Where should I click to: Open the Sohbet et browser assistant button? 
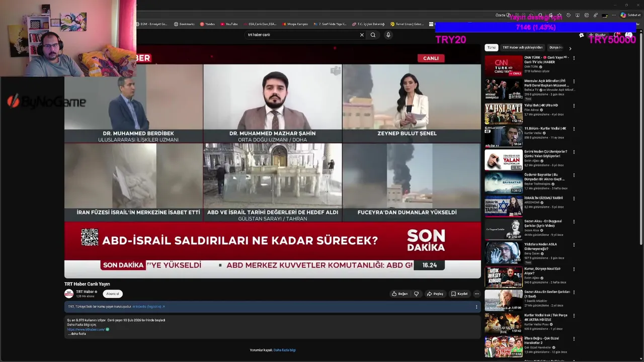[x=630, y=15]
